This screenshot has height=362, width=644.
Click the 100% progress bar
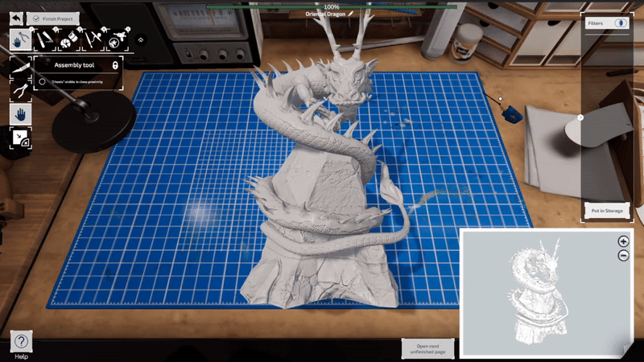click(x=331, y=6)
